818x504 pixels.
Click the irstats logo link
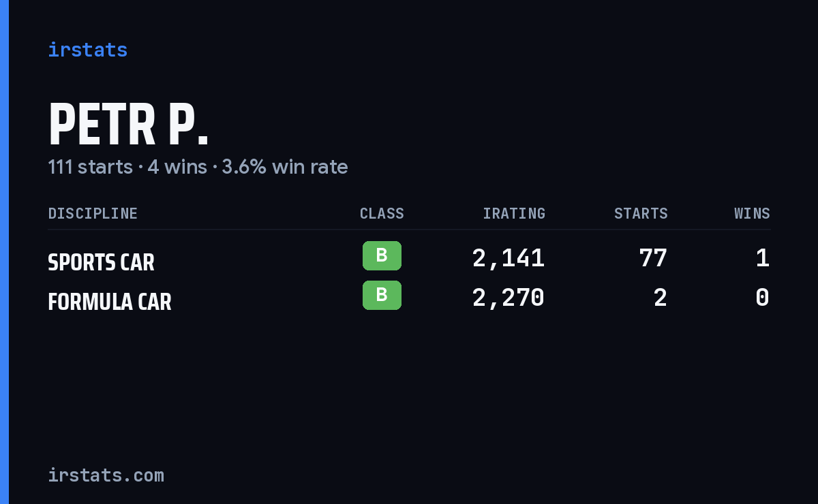[x=88, y=50]
